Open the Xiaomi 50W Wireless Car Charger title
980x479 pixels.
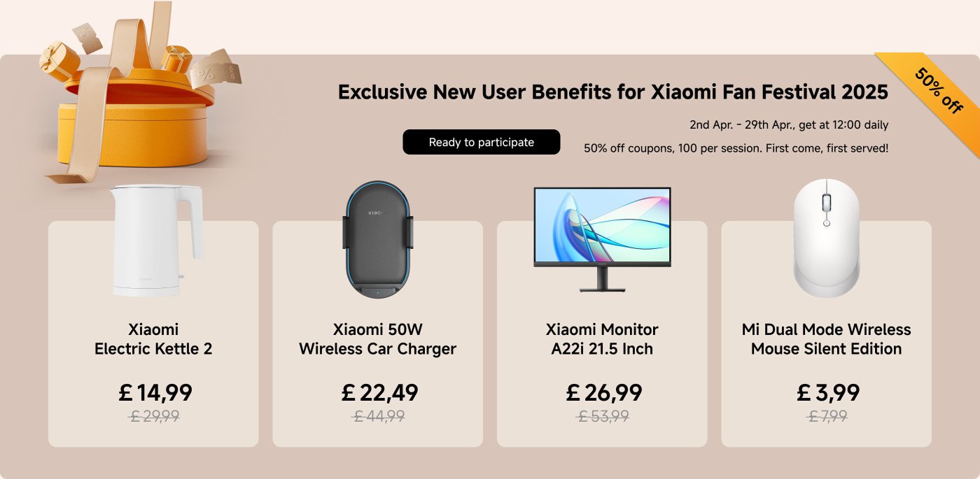click(378, 339)
